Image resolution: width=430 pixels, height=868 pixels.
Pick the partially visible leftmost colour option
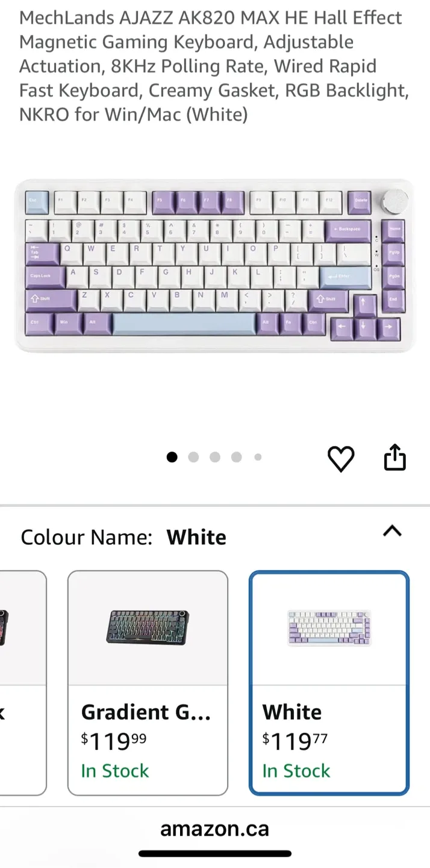coord(23,683)
